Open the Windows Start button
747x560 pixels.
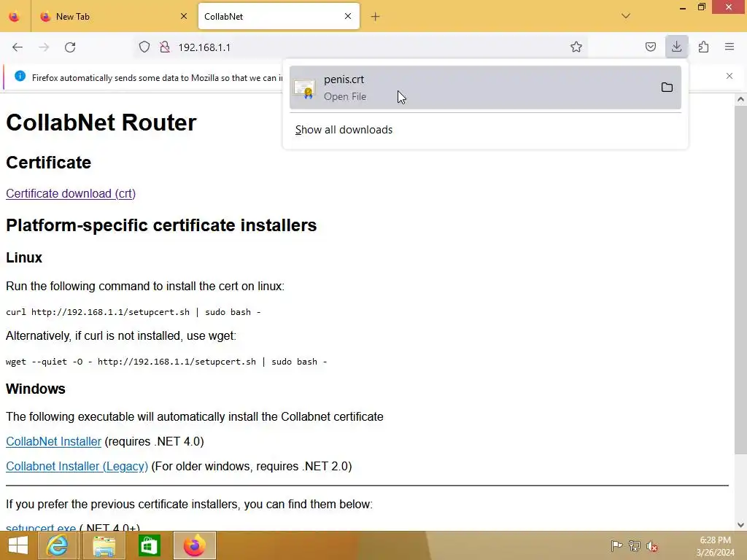tap(18, 545)
